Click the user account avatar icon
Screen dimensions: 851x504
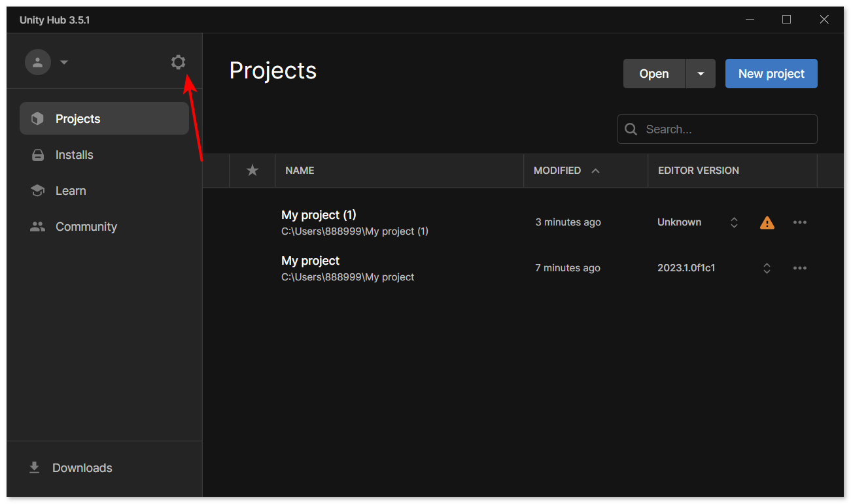pos(38,62)
